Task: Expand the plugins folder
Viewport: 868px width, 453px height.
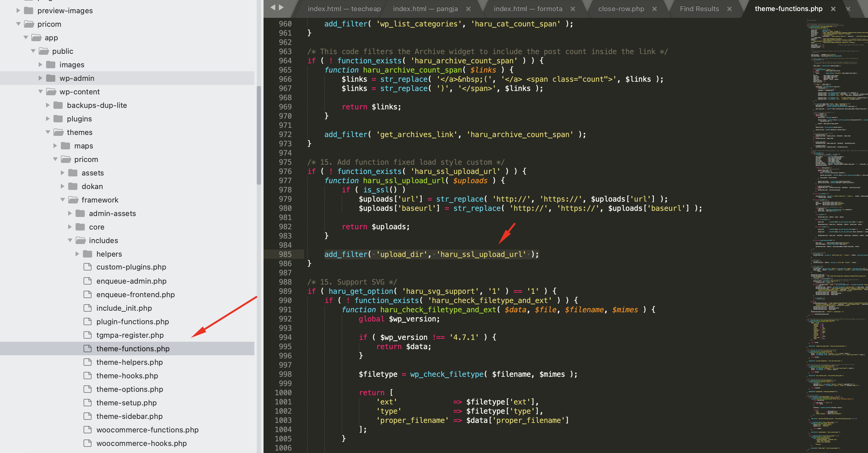Action: [x=48, y=119]
